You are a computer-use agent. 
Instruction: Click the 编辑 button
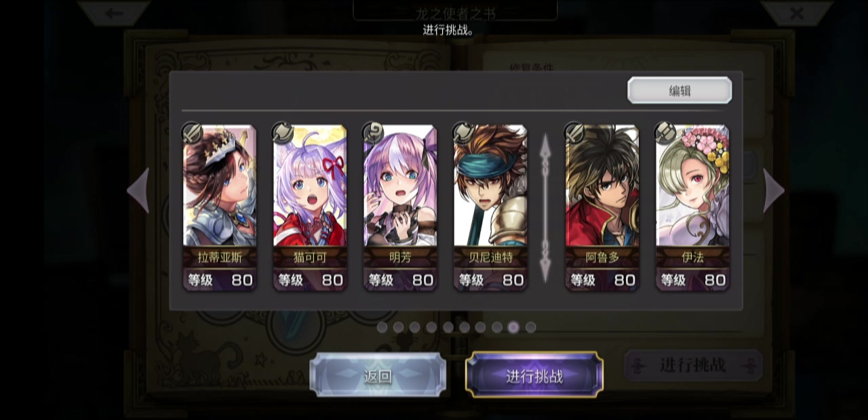[x=679, y=91]
